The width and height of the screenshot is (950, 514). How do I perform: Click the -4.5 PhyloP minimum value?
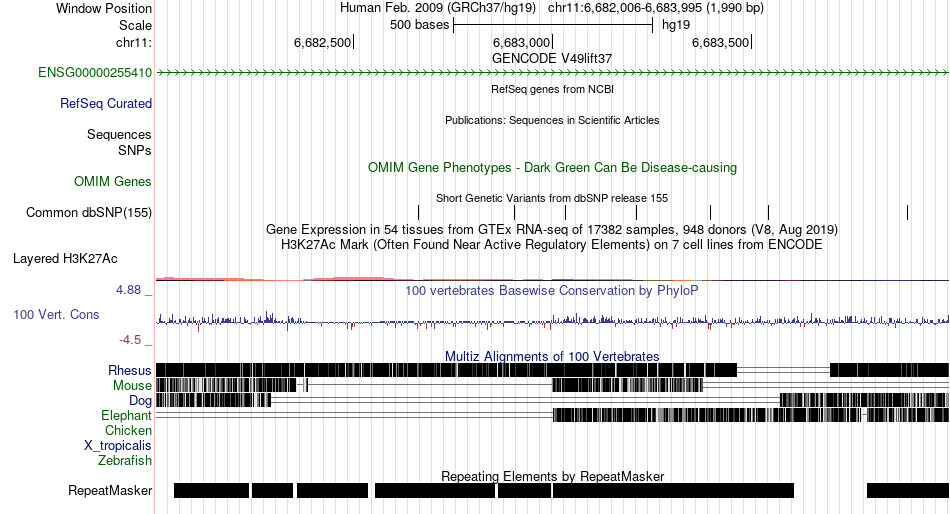tap(130, 340)
